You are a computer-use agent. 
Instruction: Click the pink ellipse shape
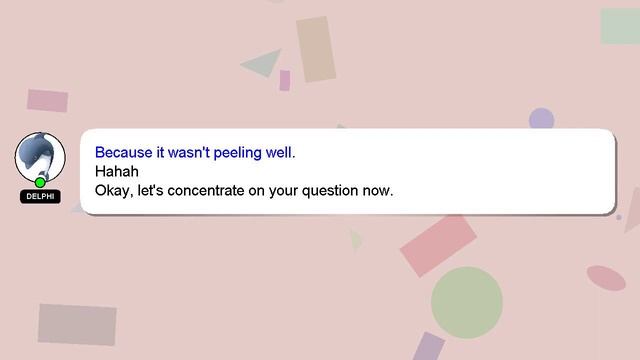tap(606, 278)
